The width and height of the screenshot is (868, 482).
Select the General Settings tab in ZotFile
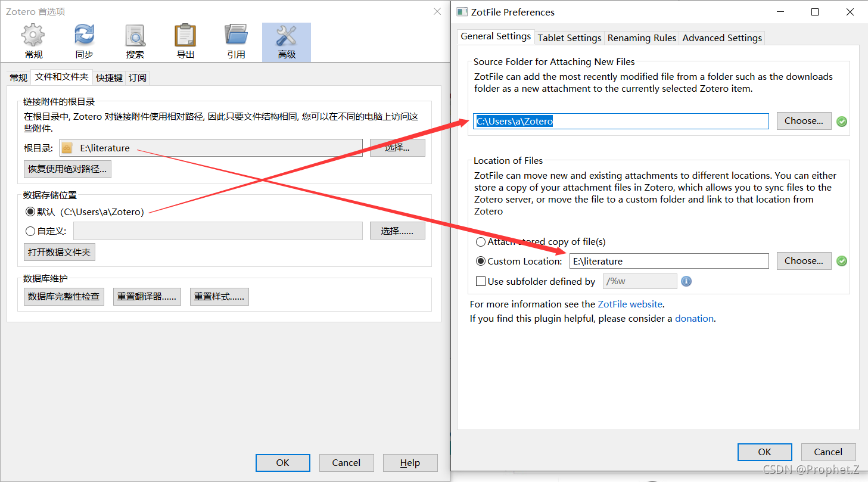(496, 36)
